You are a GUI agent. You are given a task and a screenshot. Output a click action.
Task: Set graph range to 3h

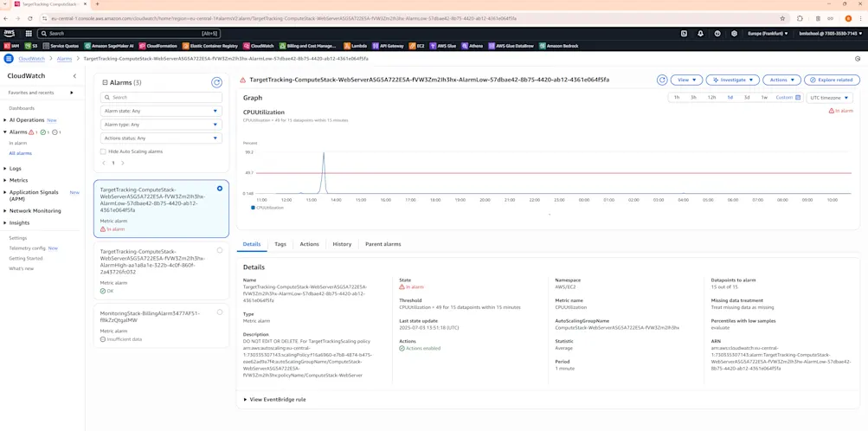click(x=693, y=98)
